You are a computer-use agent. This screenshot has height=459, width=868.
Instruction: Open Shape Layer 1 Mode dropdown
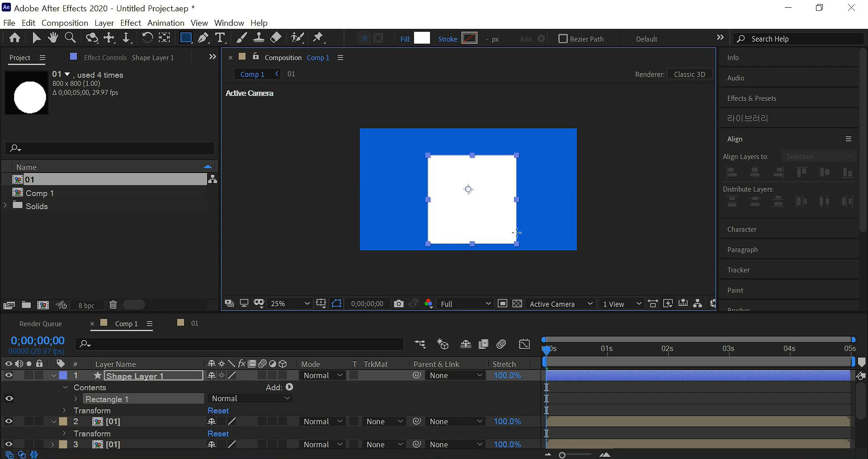click(323, 375)
